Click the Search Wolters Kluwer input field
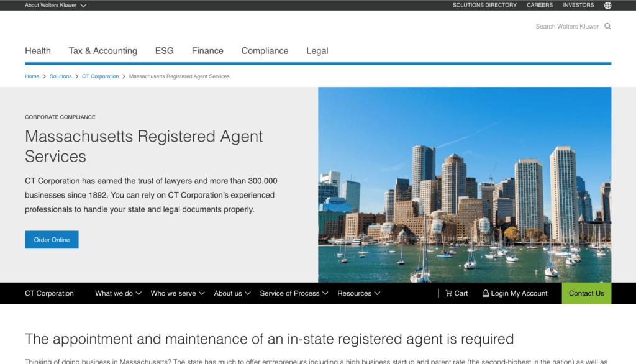Image resolution: width=636 pixels, height=364 pixels. [566, 26]
